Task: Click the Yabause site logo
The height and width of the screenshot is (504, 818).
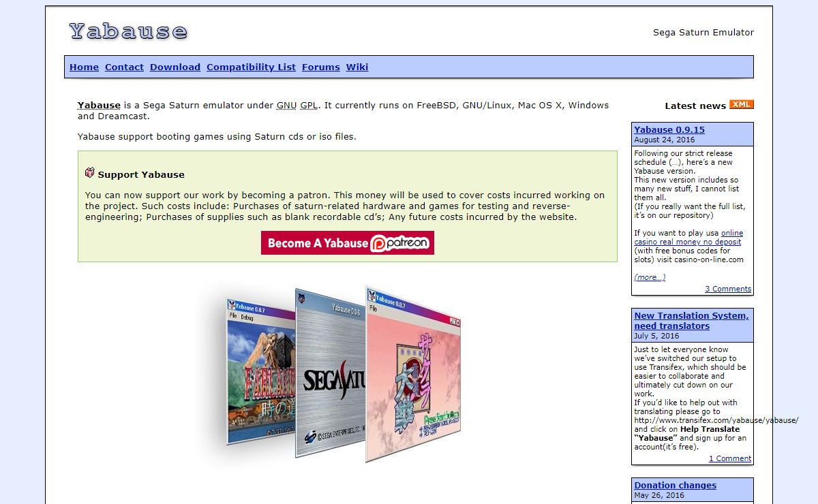Action: coord(128,31)
